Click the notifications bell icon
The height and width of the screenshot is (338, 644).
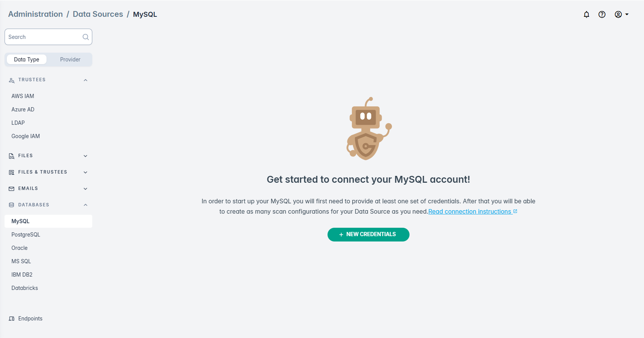click(x=586, y=14)
